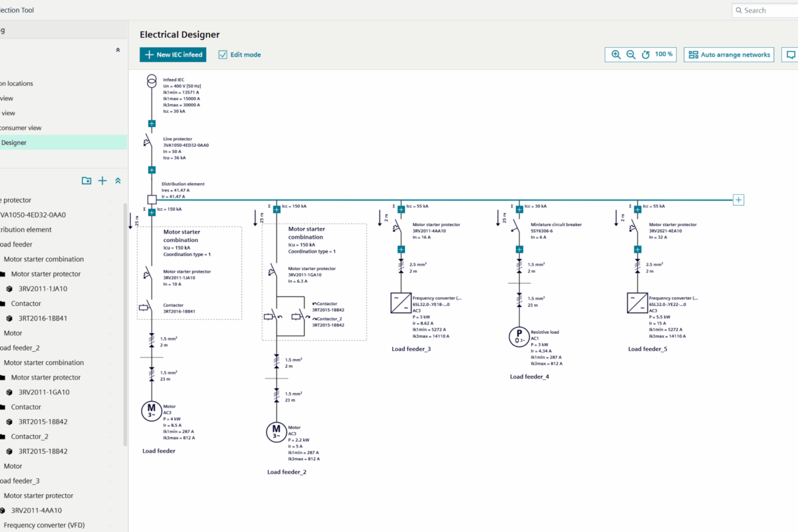Click the Distribution element square node
Image resolution: width=798 pixels, height=532 pixels.
click(x=152, y=199)
